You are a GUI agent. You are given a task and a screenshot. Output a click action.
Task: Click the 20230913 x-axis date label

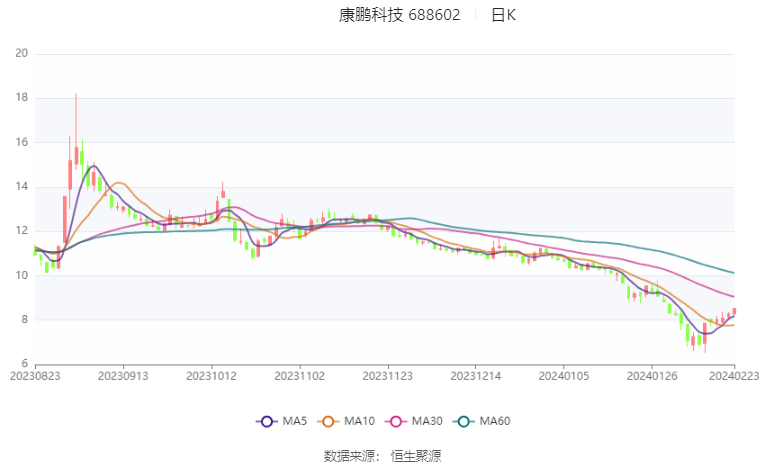123,376
